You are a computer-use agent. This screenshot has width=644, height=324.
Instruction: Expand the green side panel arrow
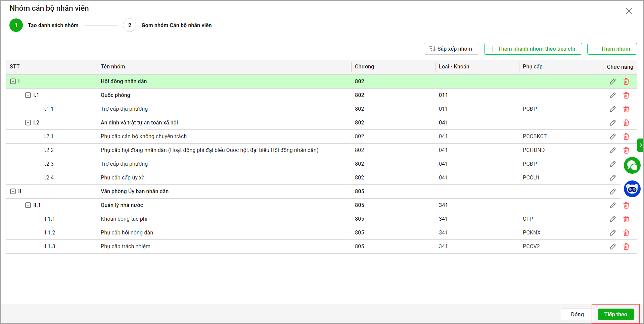click(x=640, y=145)
